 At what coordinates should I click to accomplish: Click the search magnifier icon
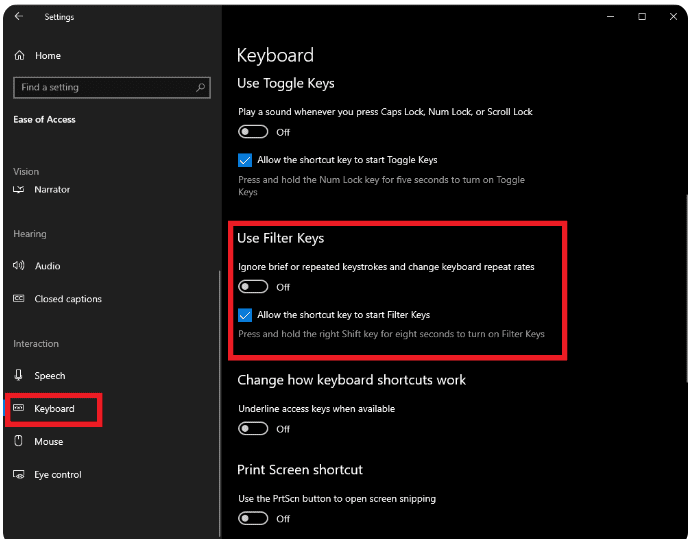(x=200, y=87)
